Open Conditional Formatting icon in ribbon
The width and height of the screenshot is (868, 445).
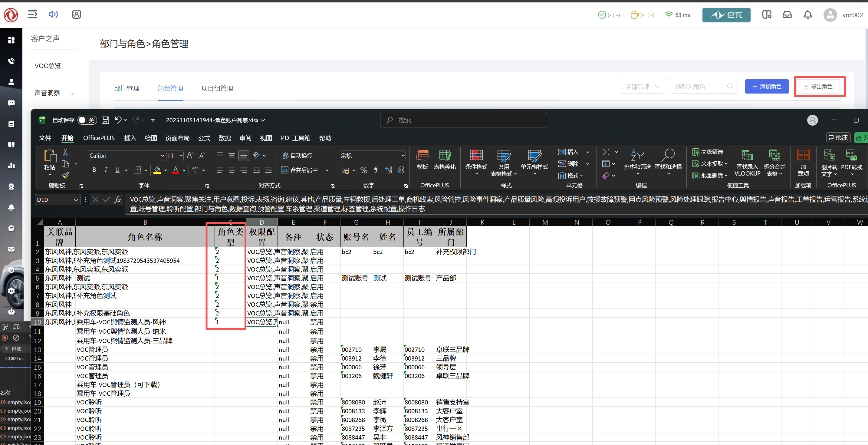476,156
